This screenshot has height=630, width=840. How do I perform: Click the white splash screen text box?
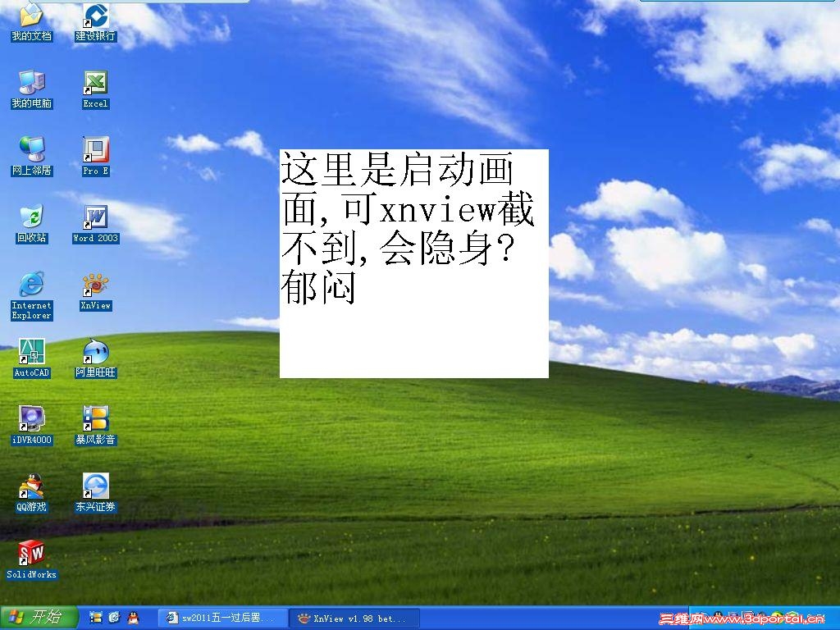coord(414,263)
